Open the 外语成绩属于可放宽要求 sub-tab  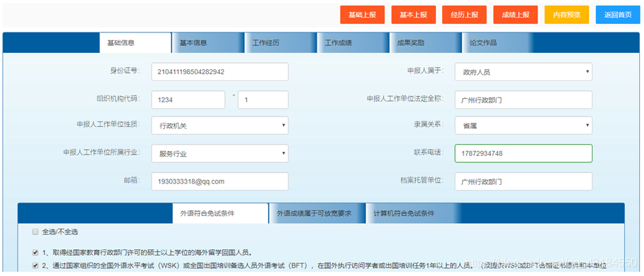point(317,214)
